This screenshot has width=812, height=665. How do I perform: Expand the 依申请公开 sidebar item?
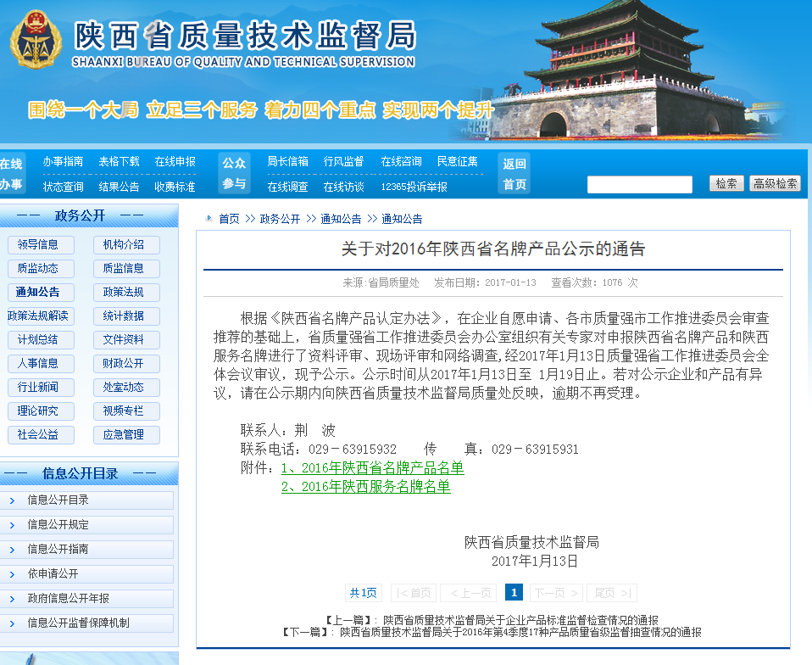coord(53,574)
